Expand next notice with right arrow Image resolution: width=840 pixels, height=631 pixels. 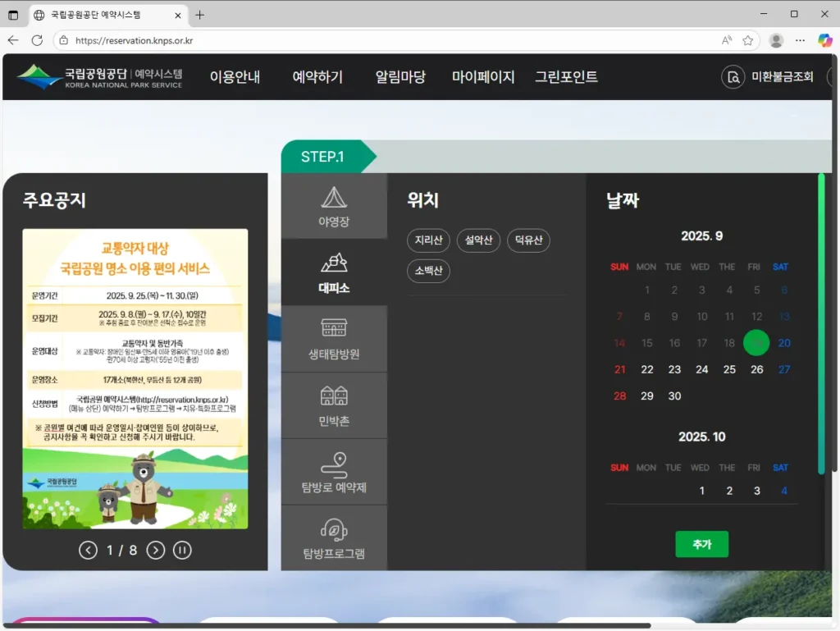(156, 550)
